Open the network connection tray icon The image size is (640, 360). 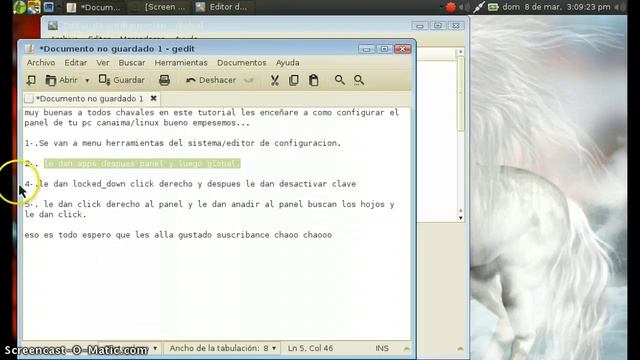pyautogui.click(x=478, y=7)
